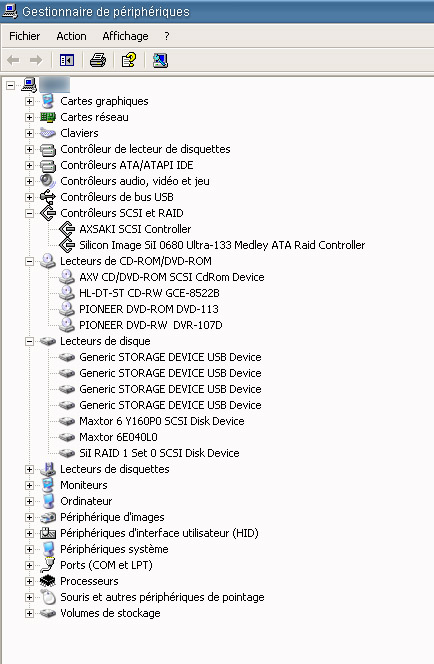
Task: Select Silicon Image SiI 0680 Raid Controller
Action: pos(222,245)
